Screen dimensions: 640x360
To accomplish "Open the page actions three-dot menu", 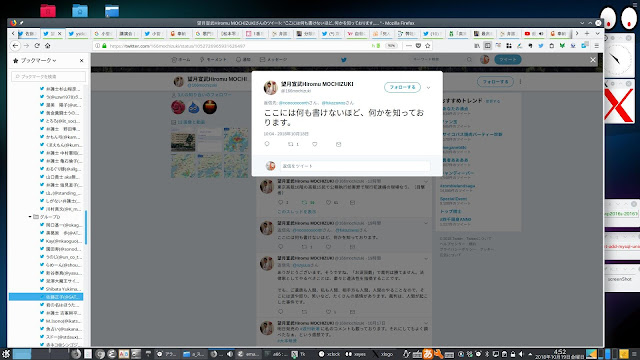I will [409, 46].
